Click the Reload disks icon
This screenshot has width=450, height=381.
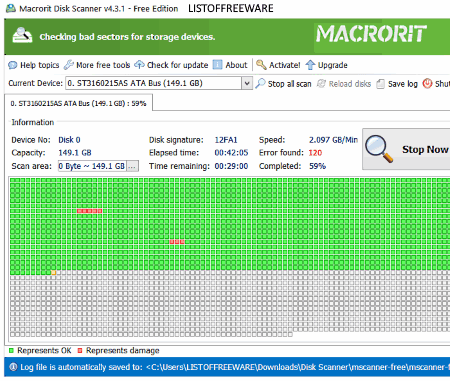(x=321, y=83)
